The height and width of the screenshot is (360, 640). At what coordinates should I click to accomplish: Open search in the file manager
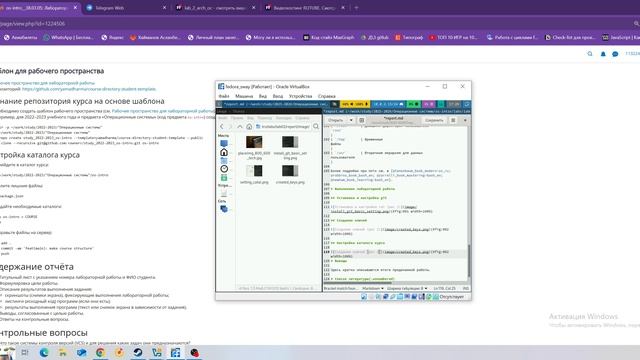[316, 127]
